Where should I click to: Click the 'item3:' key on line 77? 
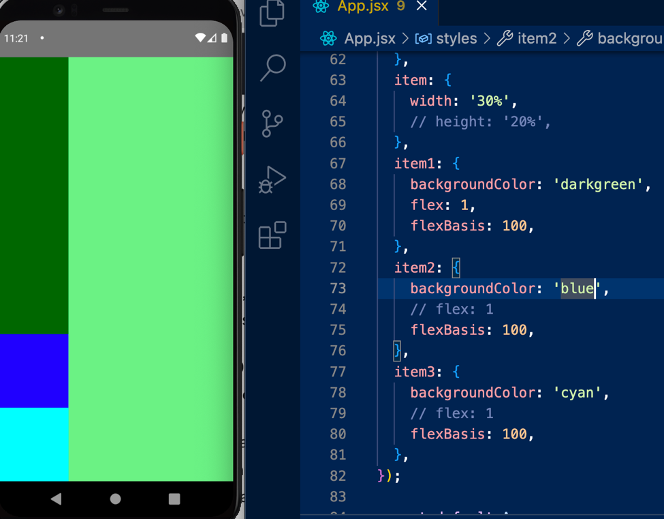pos(418,372)
